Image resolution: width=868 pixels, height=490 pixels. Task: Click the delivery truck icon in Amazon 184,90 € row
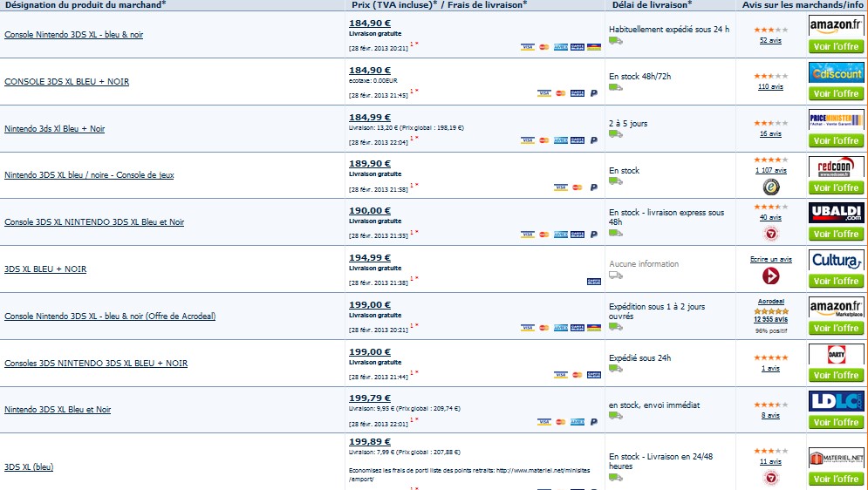616,40
